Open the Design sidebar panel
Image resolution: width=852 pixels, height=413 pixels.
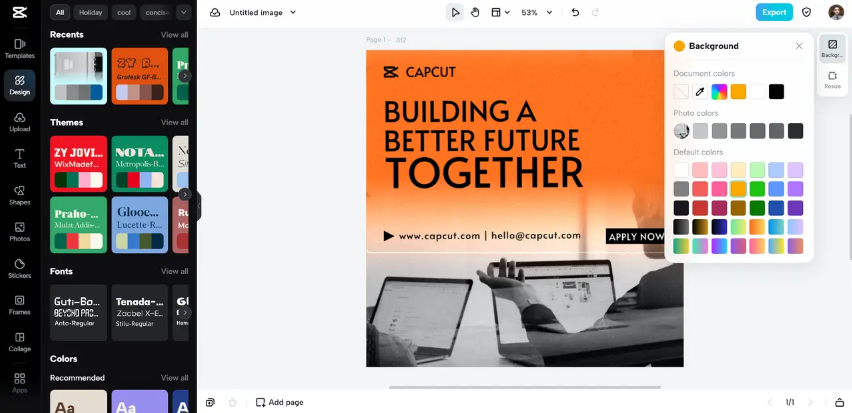coord(20,85)
